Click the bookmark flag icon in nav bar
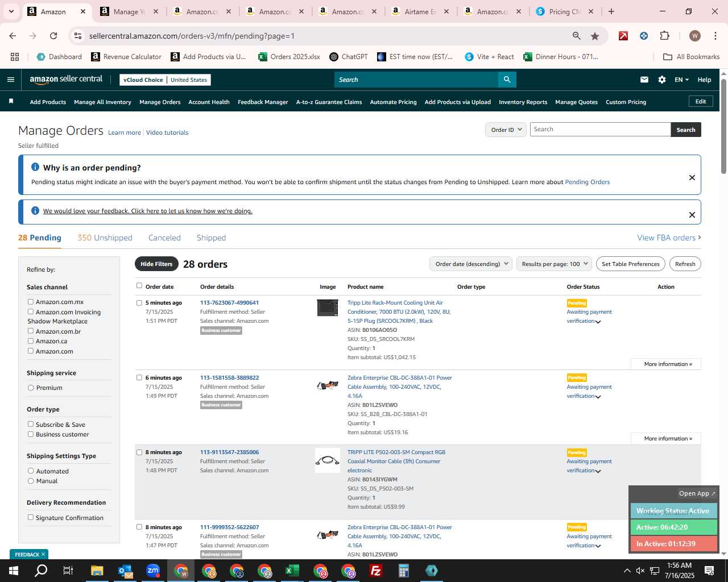The width and height of the screenshot is (728, 582). click(11, 101)
